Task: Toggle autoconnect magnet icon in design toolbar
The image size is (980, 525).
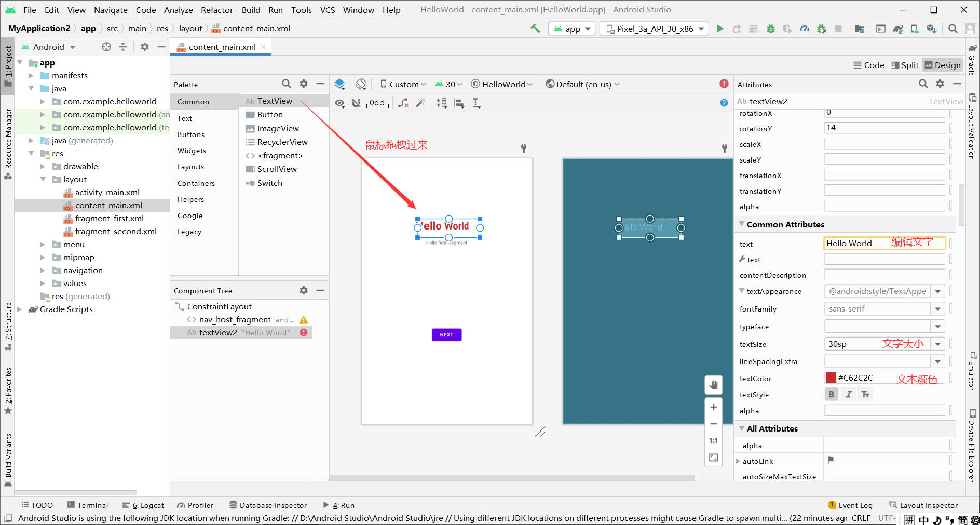Action: click(x=356, y=103)
